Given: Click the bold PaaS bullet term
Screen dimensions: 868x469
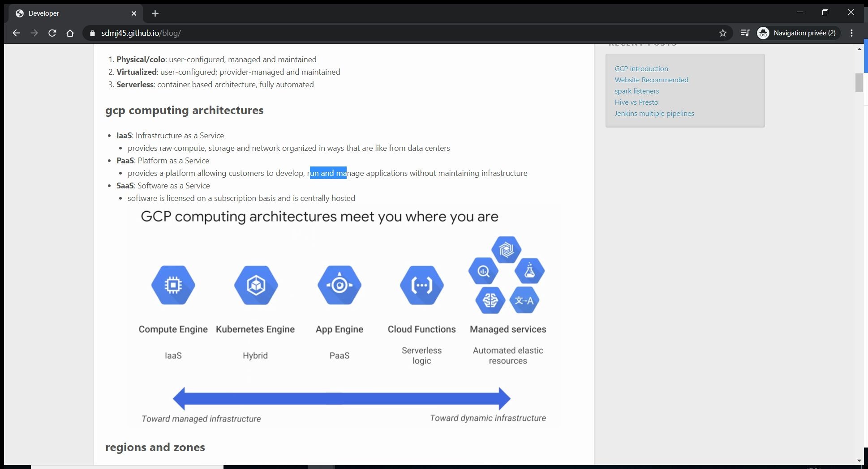Looking at the screenshot, I should [125, 160].
